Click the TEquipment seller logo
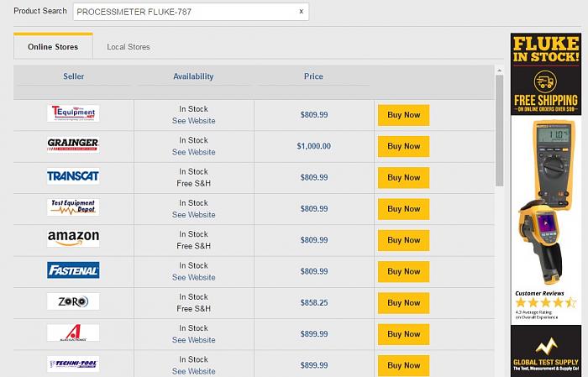The width and height of the screenshot is (588, 377). coord(73,113)
